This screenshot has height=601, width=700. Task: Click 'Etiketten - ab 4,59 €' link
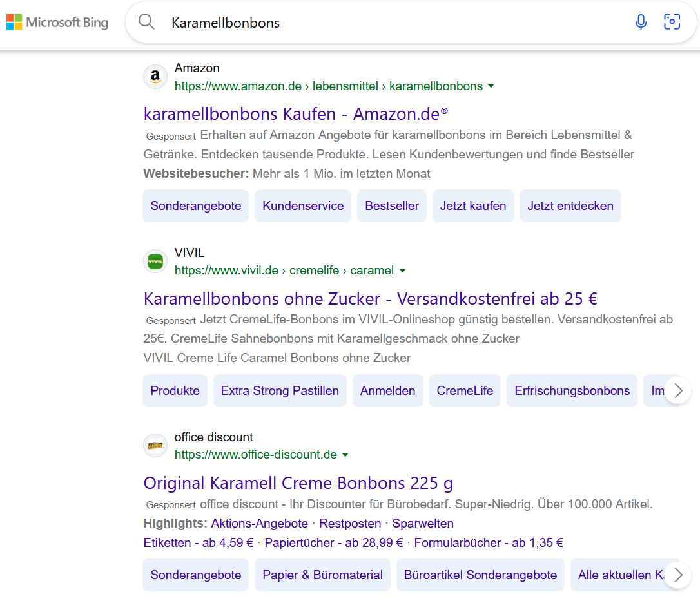[x=199, y=542]
